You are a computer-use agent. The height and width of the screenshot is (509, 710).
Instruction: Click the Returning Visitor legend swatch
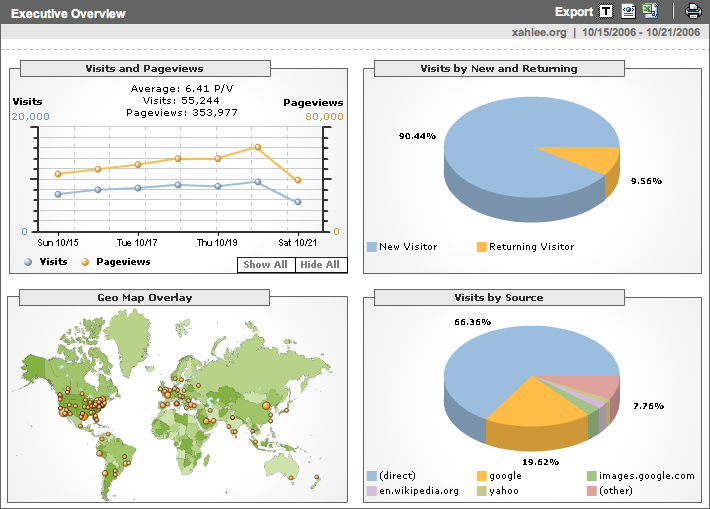481,247
